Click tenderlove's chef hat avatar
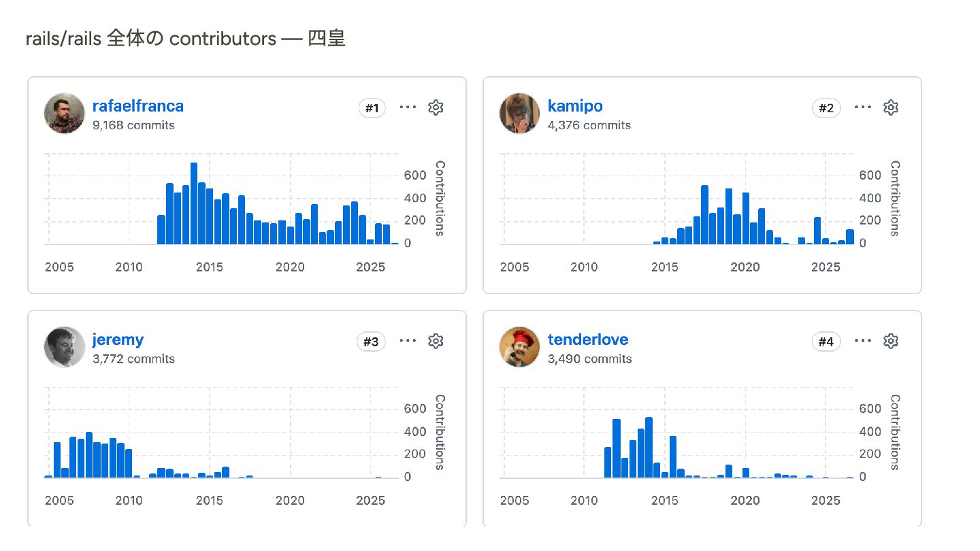This screenshot has height=551, width=980. tap(520, 347)
